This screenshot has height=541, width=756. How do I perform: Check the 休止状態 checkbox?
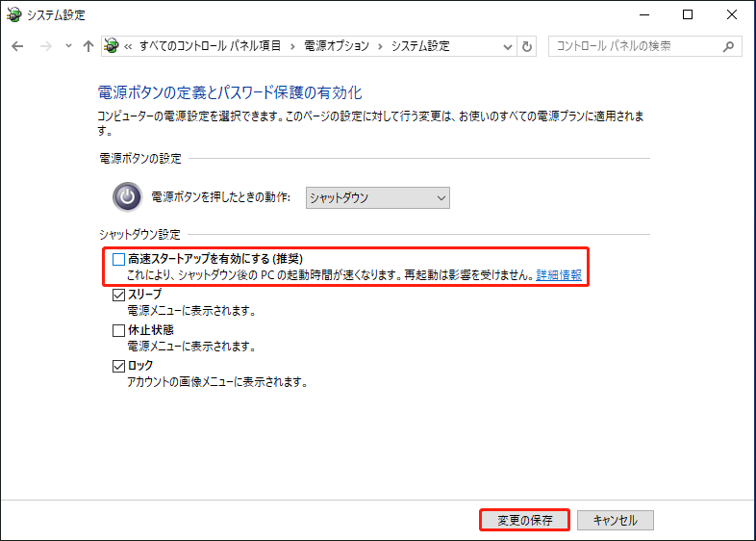pyautogui.click(x=118, y=330)
